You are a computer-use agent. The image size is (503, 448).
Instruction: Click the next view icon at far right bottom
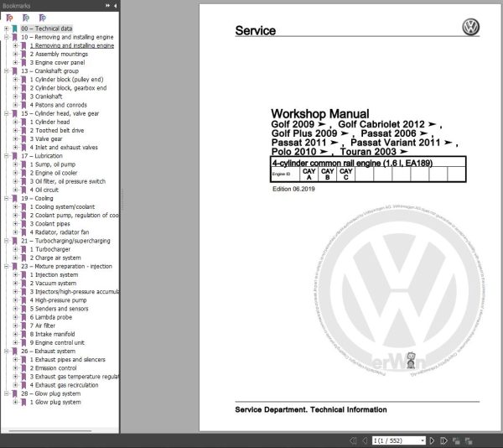[x=469, y=440]
